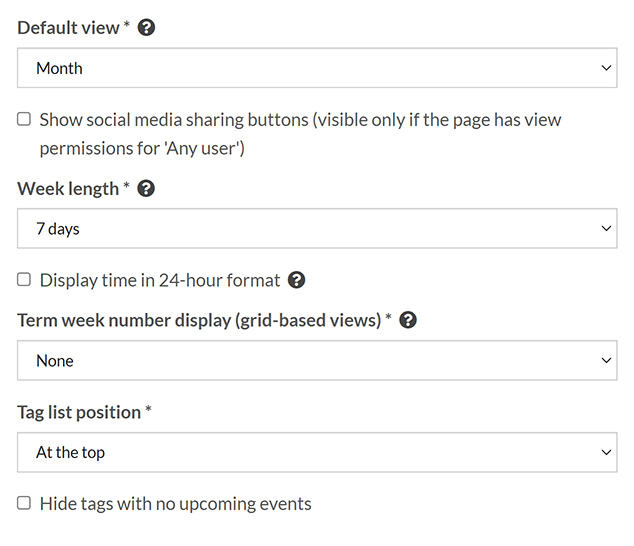Click the Show social media sharing buttons label text
Screen dimensions: 634x546
300,120
